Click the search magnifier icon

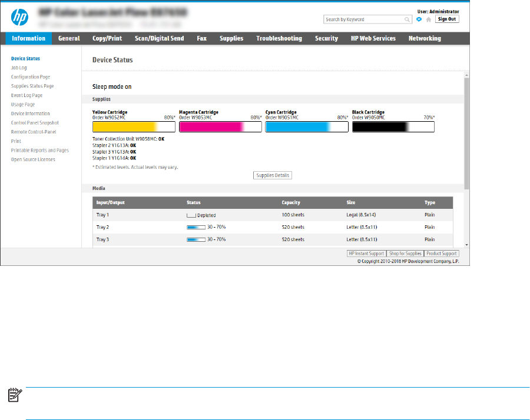[407, 19]
